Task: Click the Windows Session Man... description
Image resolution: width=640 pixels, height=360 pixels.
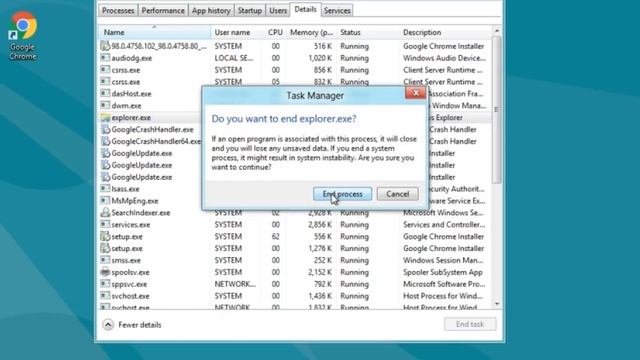Action: pos(443,260)
